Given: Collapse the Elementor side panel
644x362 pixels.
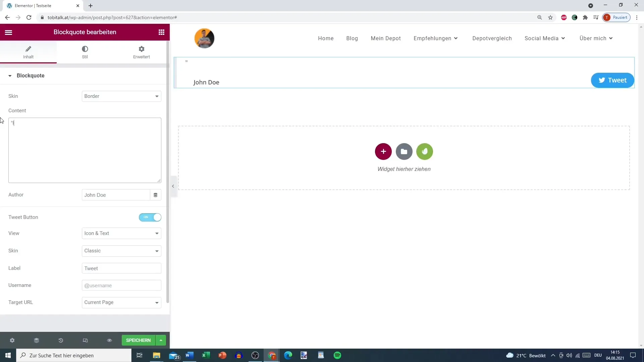Looking at the screenshot, I should click(x=173, y=186).
